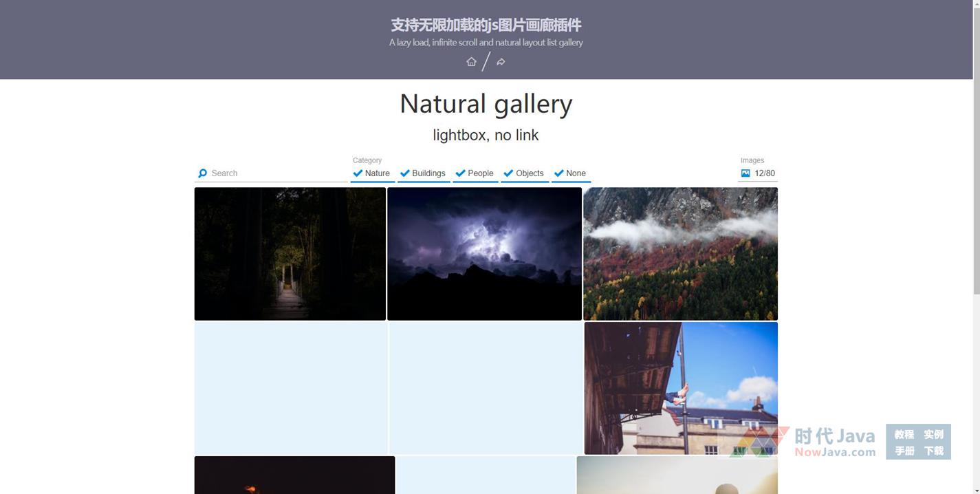The width and height of the screenshot is (980, 494).
Task: Click the first empty loading placeholder tile
Action: [x=290, y=388]
